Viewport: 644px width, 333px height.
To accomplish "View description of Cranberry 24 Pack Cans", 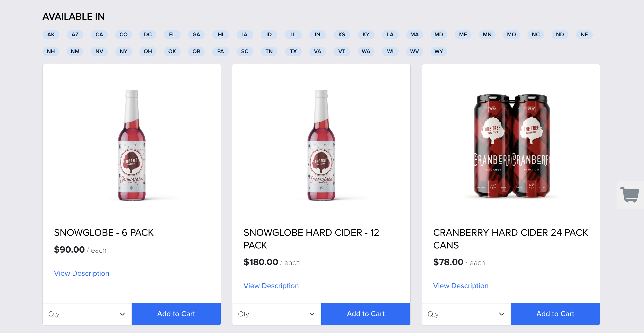I will tap(461, 286).
